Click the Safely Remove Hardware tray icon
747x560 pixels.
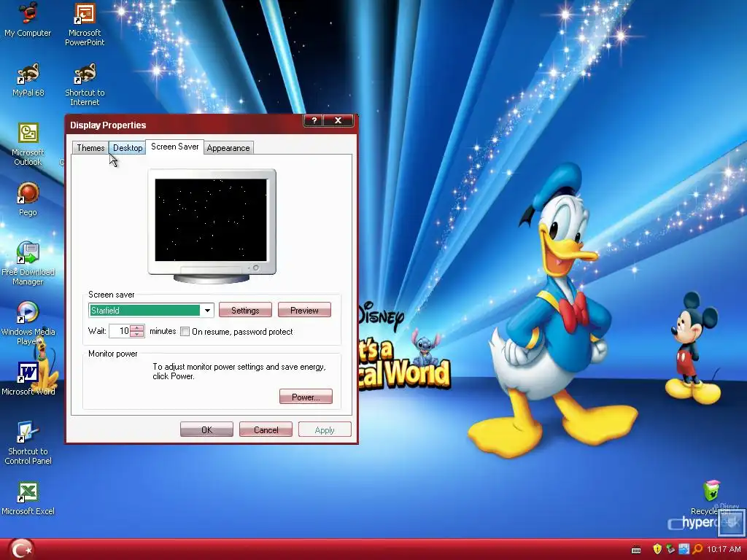pyautogui.click(x=671, y=549)
